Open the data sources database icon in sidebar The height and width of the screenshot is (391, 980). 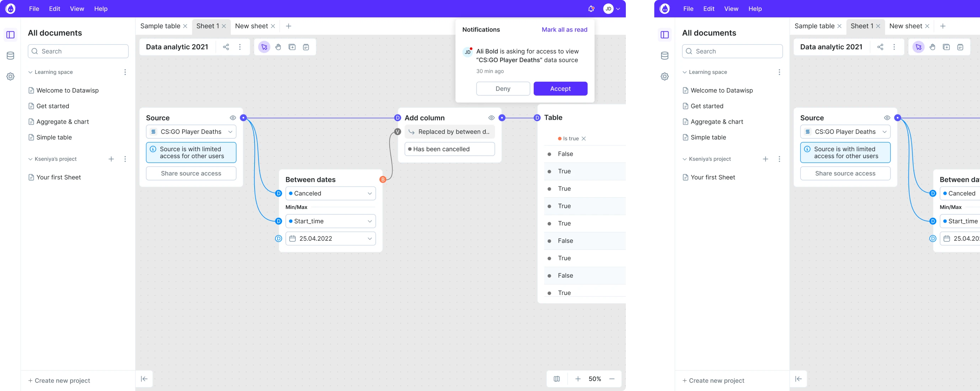click(x=11, y=56)
